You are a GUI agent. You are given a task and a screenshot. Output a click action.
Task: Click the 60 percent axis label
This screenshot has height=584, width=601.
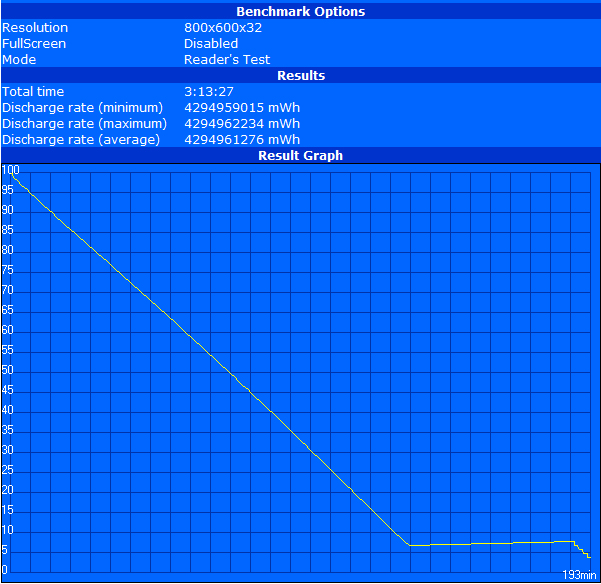(x=8, y=330)
